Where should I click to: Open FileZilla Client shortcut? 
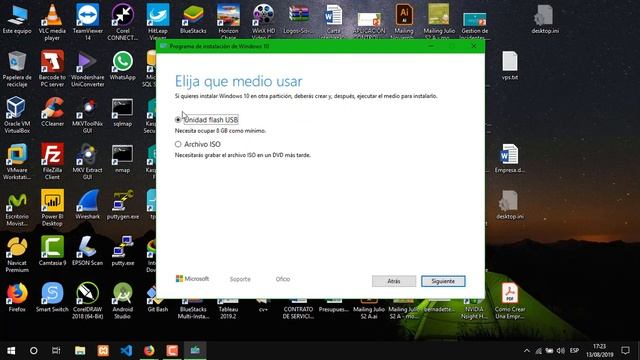click(52, 162)
